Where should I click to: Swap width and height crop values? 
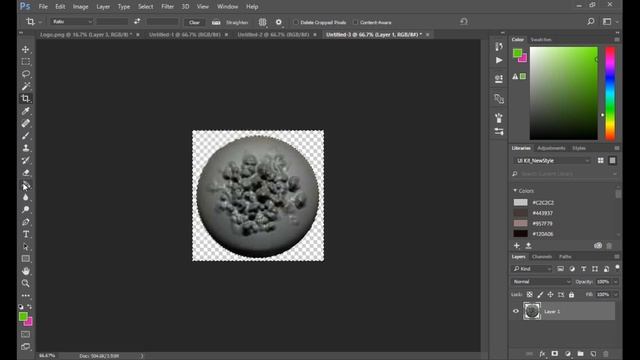[137, 22]
